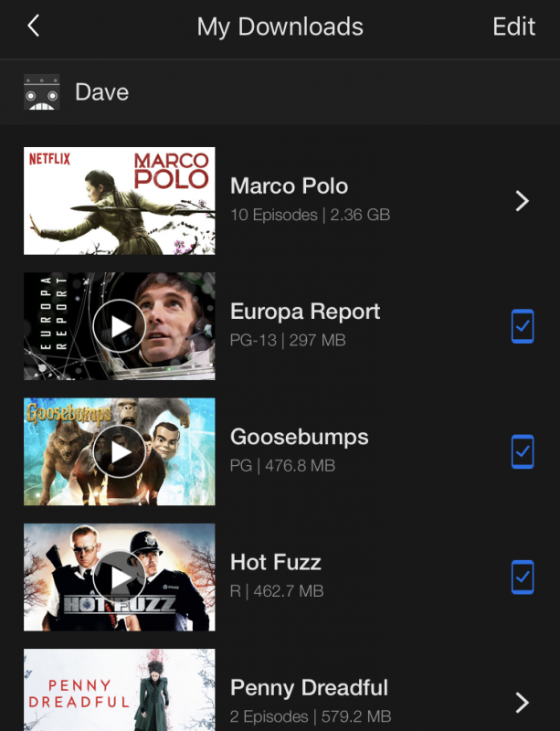Select the My Downloads header title

pos(280,26)
